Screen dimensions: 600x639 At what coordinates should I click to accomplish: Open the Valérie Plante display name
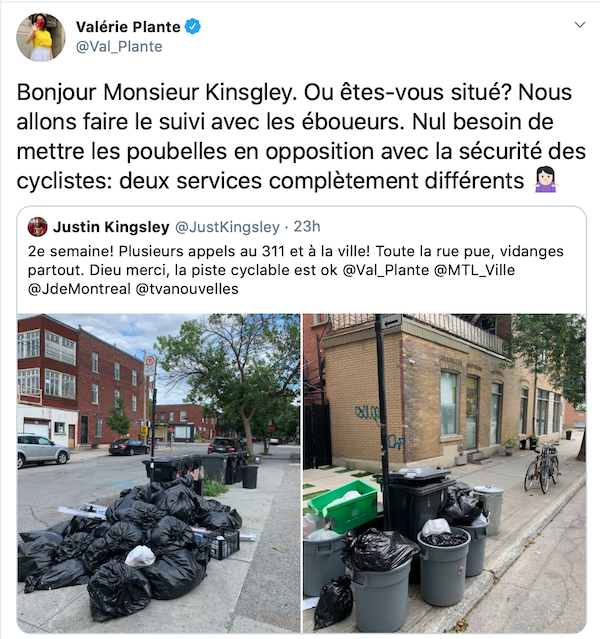click(128, 27)
